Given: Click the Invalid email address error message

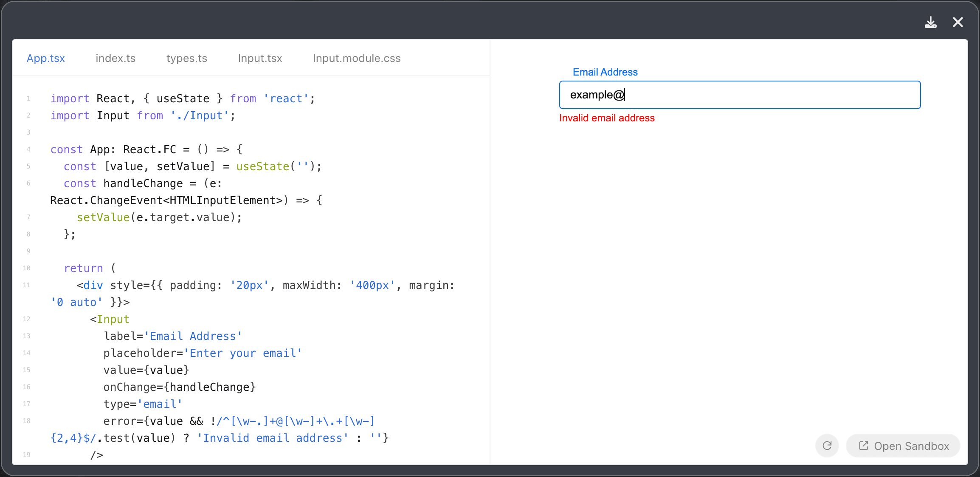Looking at the screenshot, I should [606, 118].
